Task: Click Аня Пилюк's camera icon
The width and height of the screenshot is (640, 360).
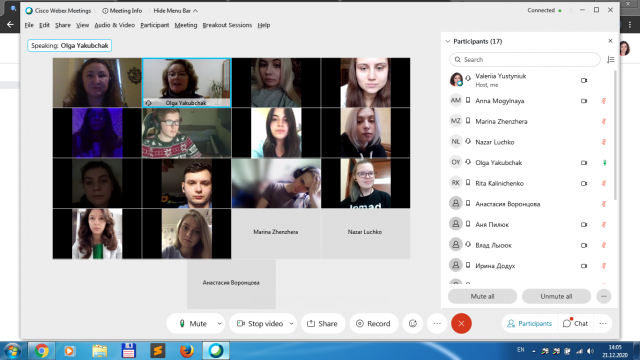Action: coord(584,224)
